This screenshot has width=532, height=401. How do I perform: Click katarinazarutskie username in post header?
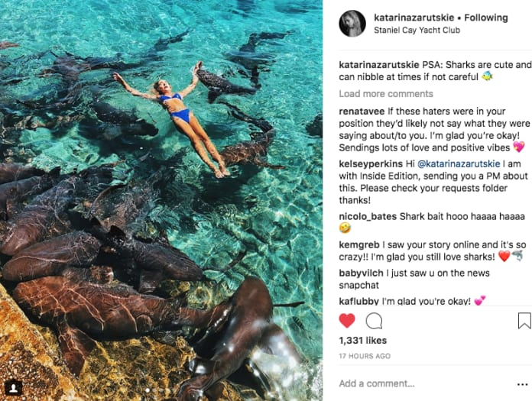pyautogui.click(x=414, y=18)
